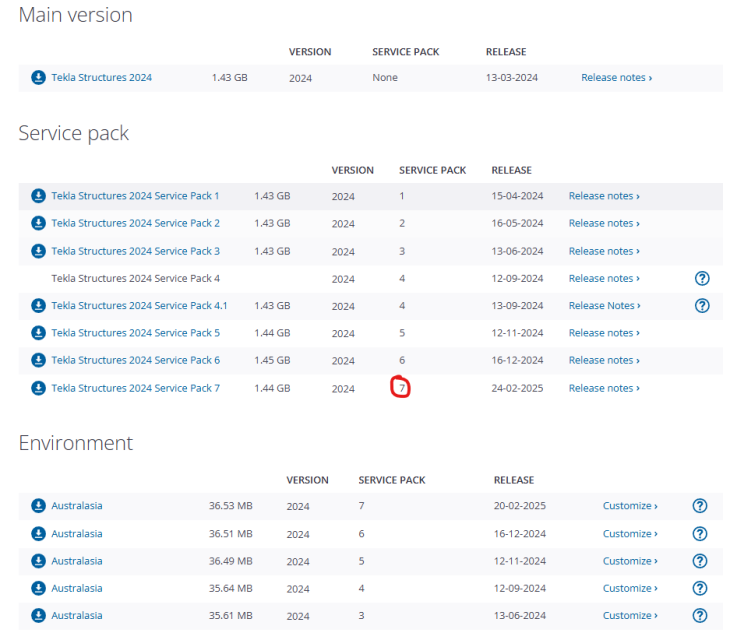The image size is (730, 633).
Task: Click download icon beside Service Pack 3
Action: 38,251
